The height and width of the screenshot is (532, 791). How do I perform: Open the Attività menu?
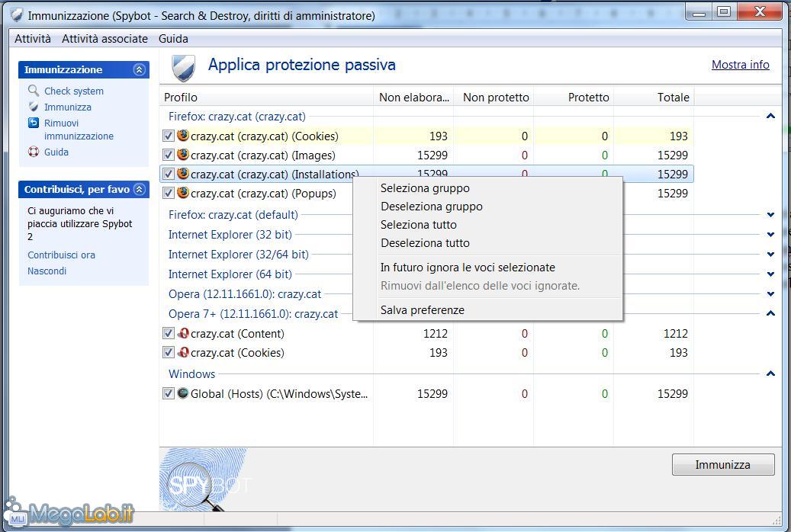(x=32, y=38)
